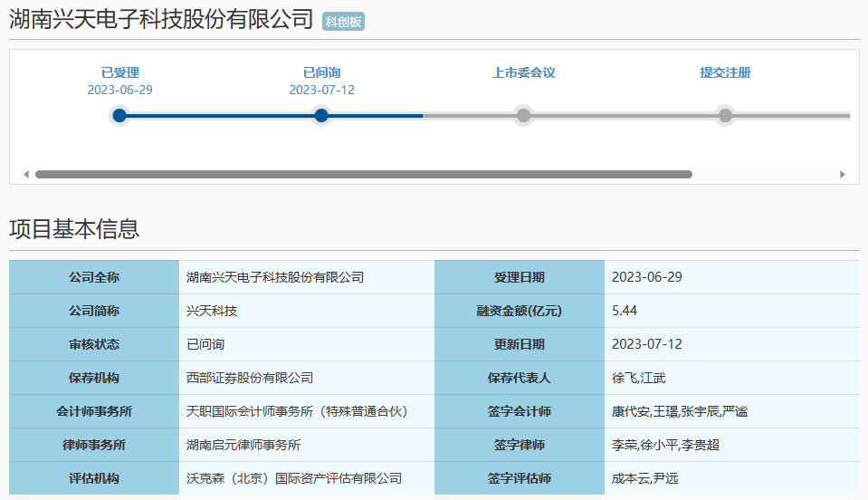Click the right scroll arrow of the timeline

pyautogui.click(x=843, y=175)
